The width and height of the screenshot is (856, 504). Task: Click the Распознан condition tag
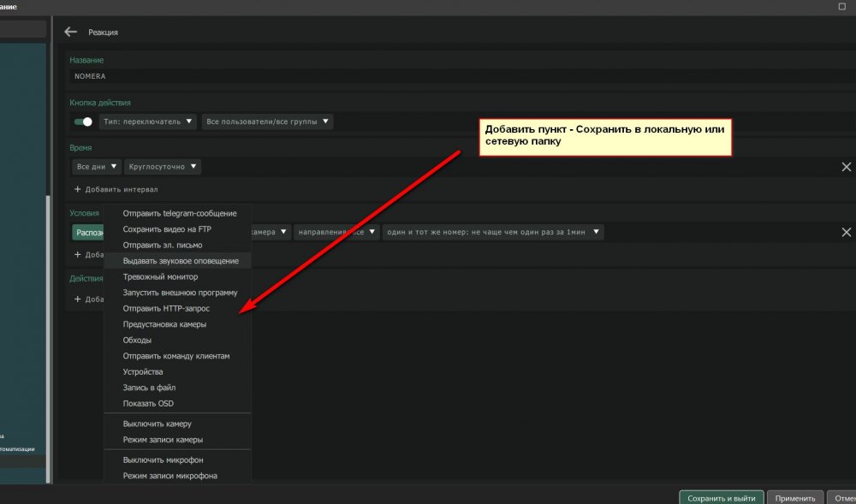tap(88, 233)
